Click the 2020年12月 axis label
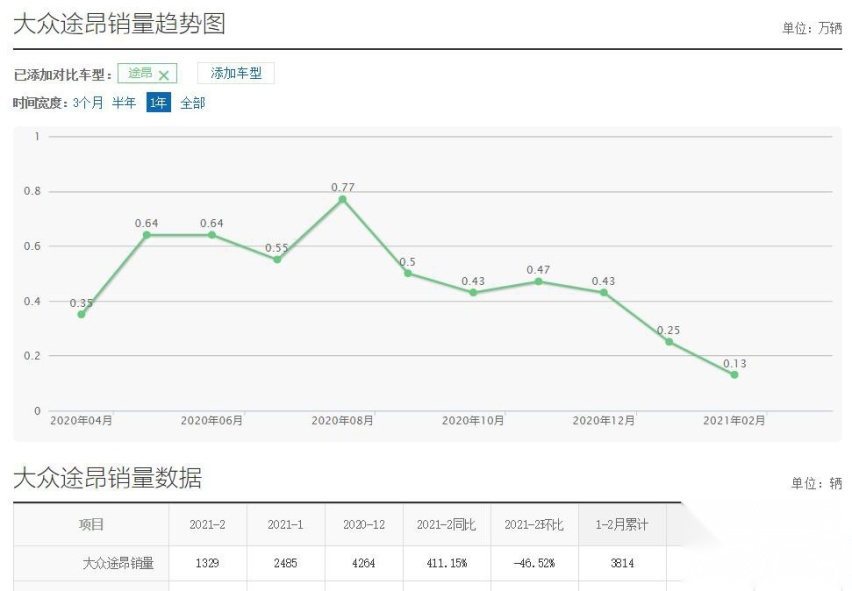Image resolution: width=852 pixels, height=591 pixels. [604, 420]
